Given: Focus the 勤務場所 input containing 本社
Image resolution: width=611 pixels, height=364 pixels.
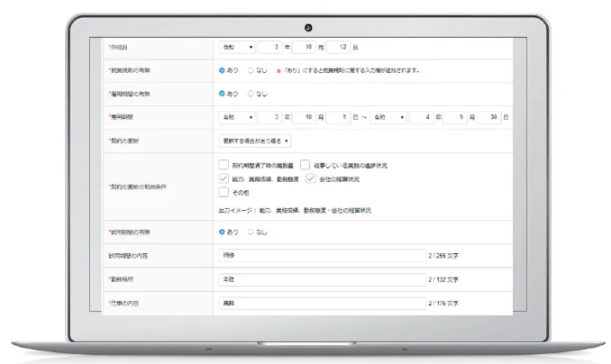Looking at the screenshot, I should 322,279.
